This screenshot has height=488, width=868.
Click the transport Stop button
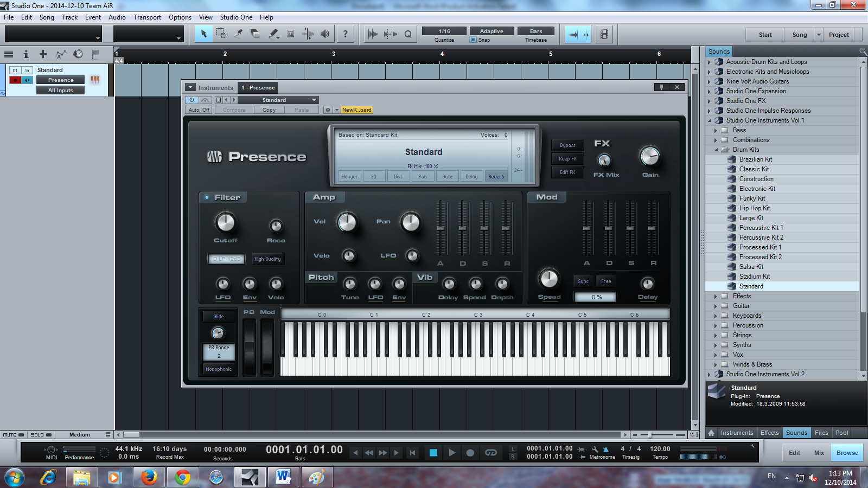tap(433, 453)
